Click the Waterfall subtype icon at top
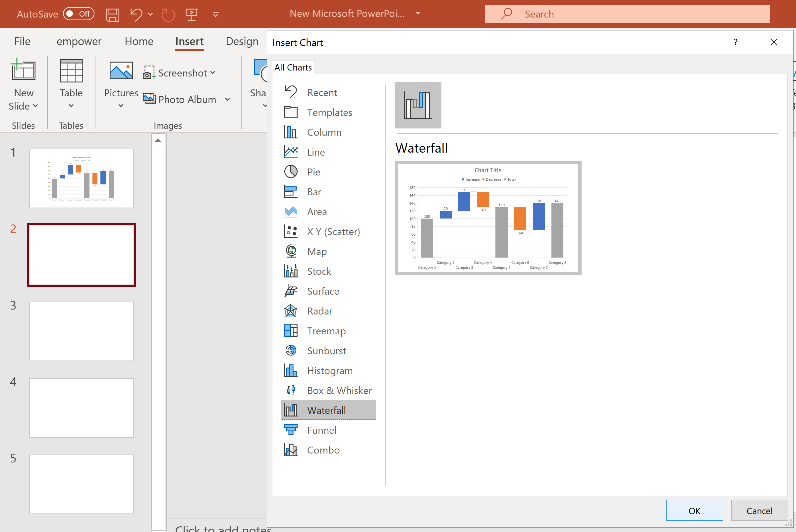The height and width of the screenshot is (532, 796). pyautogui.click(x=418, y=105)
